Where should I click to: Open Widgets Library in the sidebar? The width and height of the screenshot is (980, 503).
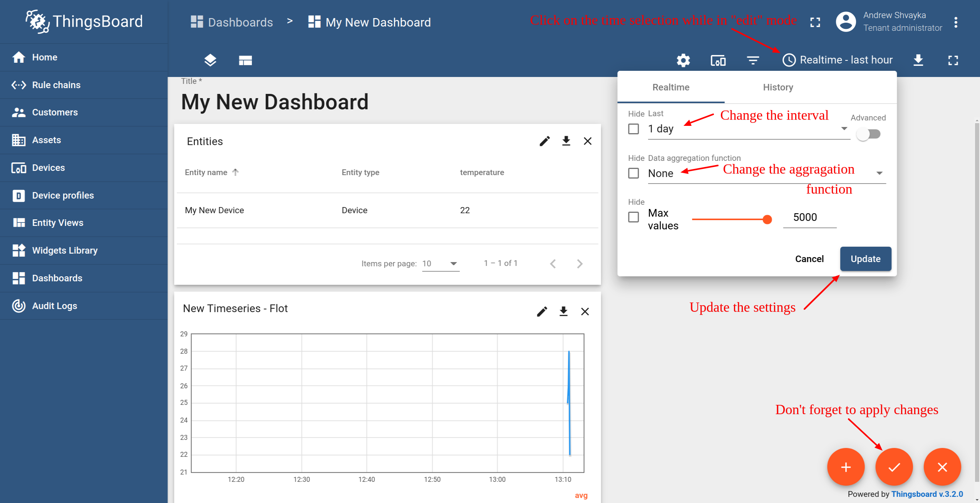pyautogui.click(x=65, y=251)
